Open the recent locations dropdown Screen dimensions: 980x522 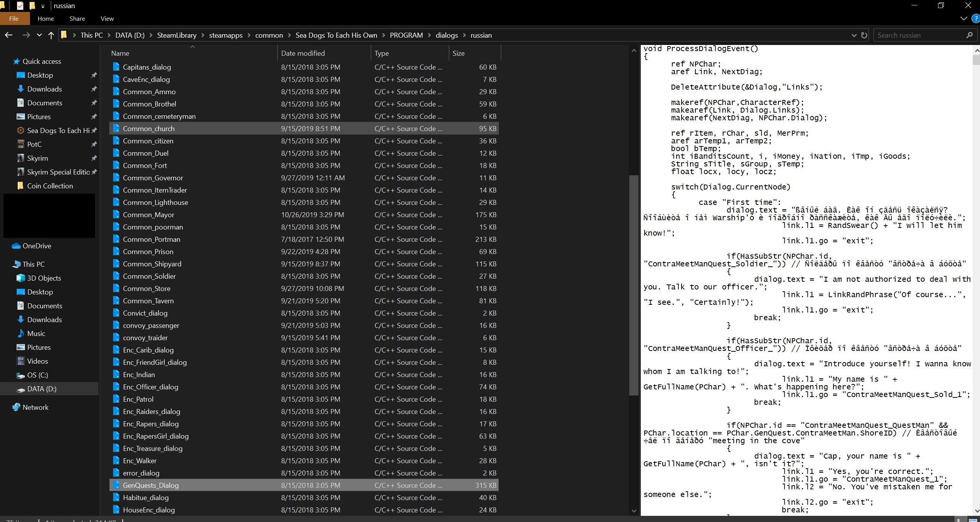(39, 35)
